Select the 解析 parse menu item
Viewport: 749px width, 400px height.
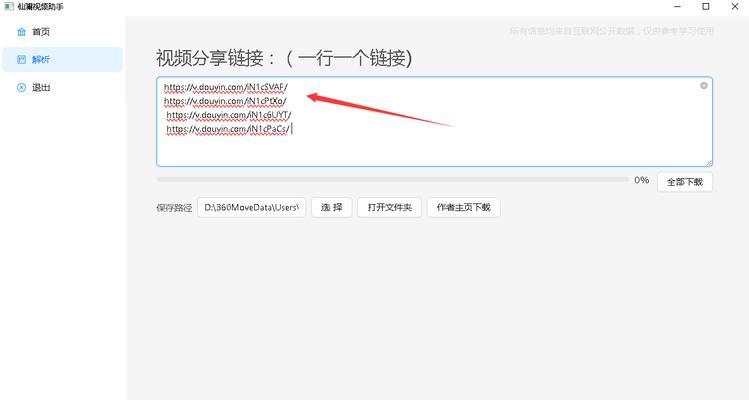tap(62, 59)
